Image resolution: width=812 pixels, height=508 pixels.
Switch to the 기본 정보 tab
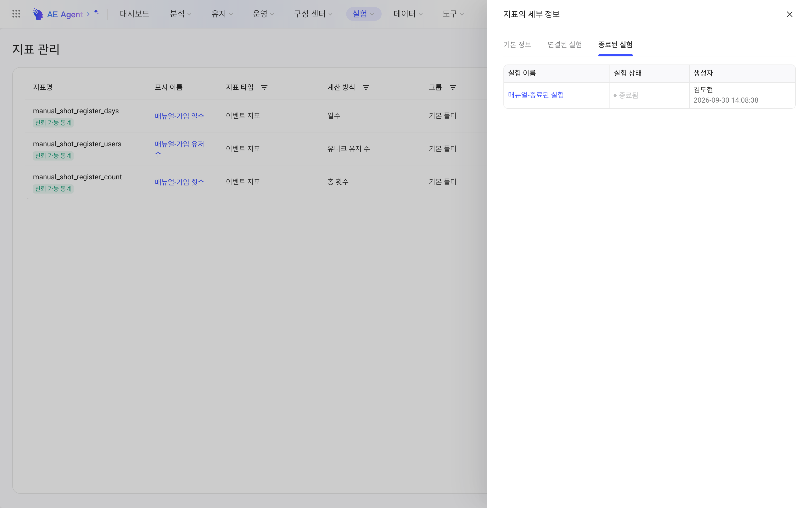point(517,44)
